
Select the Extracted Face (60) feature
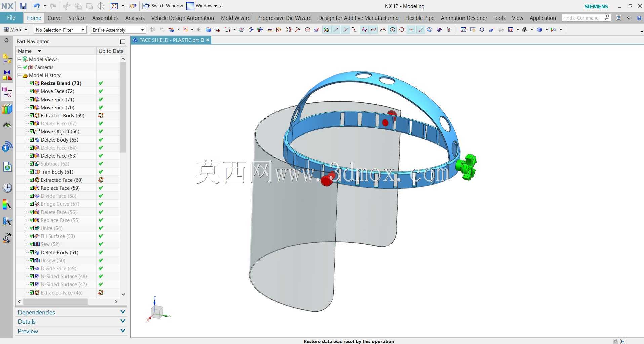(62, 180)
